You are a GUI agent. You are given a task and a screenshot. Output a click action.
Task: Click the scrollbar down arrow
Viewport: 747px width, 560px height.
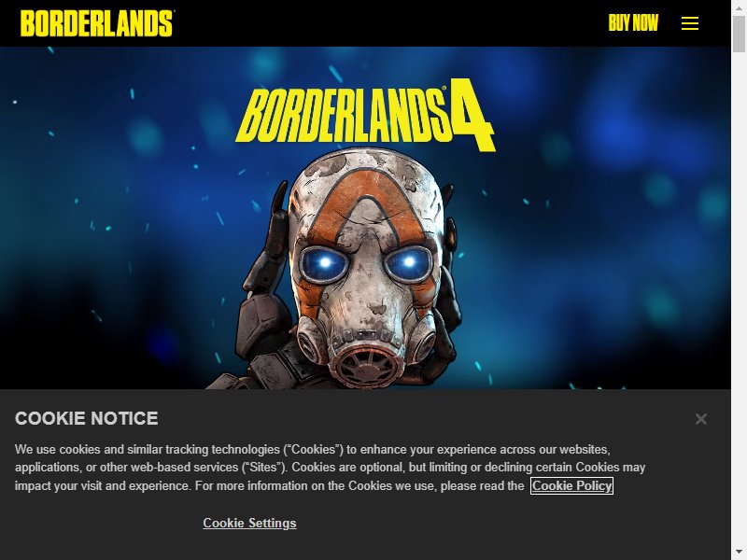739,554
